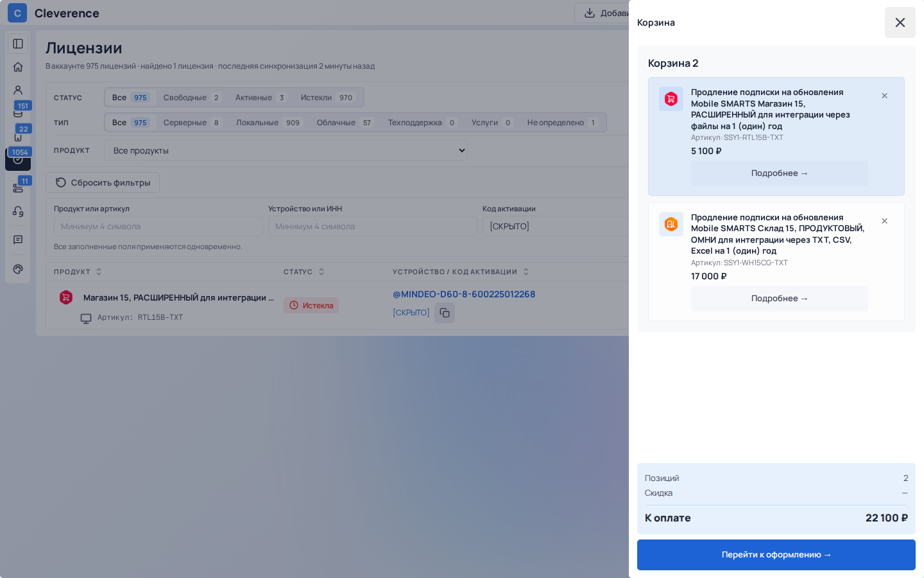This screenshot has width=924, height=578.
Task: Copy the hidden activation code
Action: [x=445, y=313]
